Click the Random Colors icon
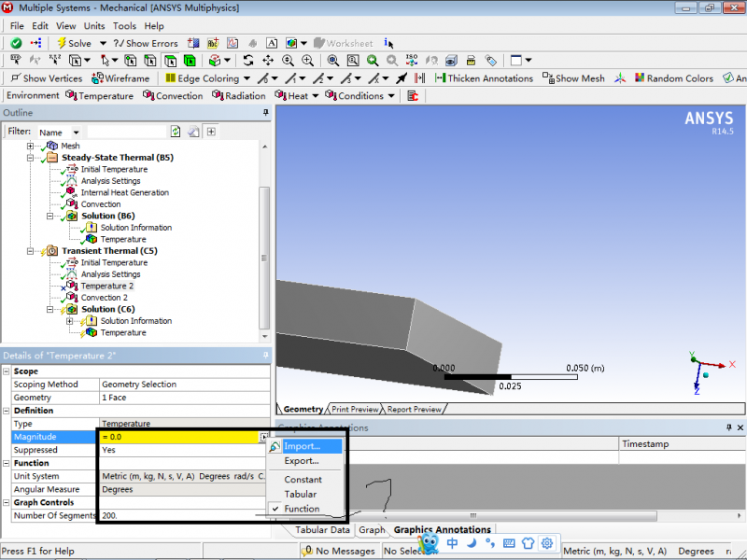 (x=672, y=78)
